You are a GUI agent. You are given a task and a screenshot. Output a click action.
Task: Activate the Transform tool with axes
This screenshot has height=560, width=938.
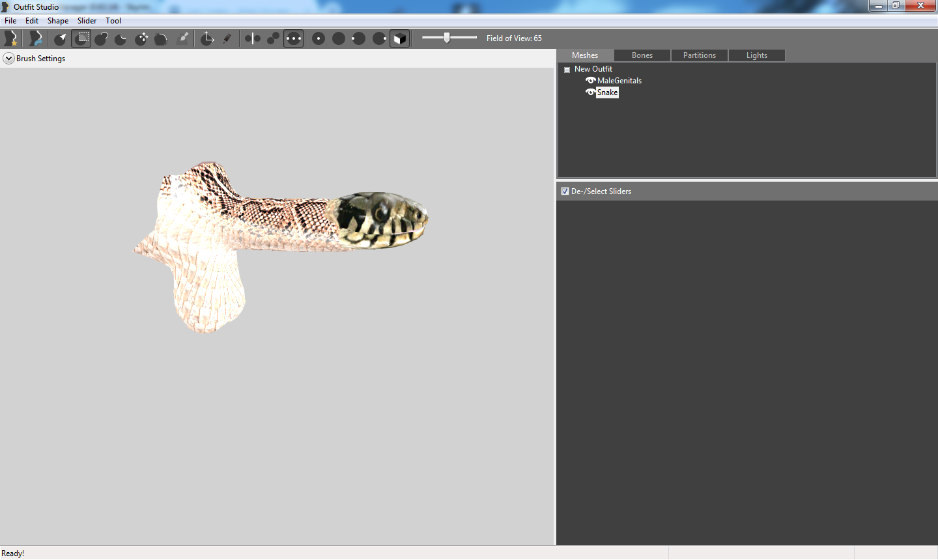207,38
